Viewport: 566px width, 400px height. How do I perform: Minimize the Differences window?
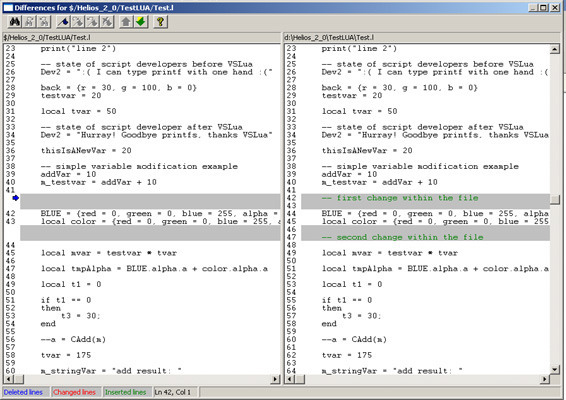(x=533, y=8)
